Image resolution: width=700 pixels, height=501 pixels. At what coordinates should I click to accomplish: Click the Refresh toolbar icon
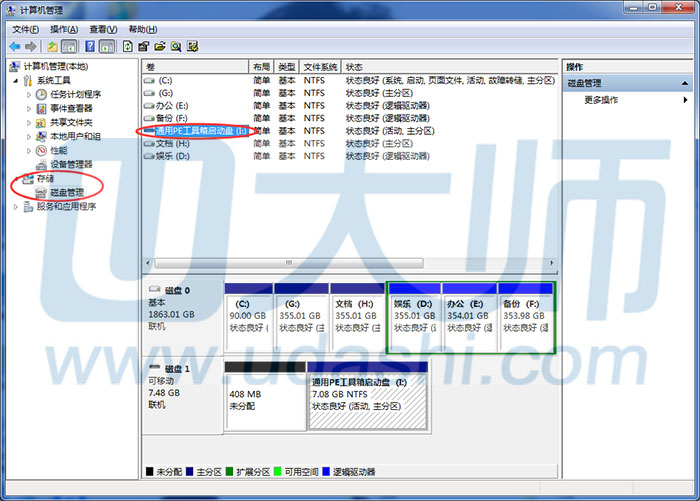(x=127, y=46)
